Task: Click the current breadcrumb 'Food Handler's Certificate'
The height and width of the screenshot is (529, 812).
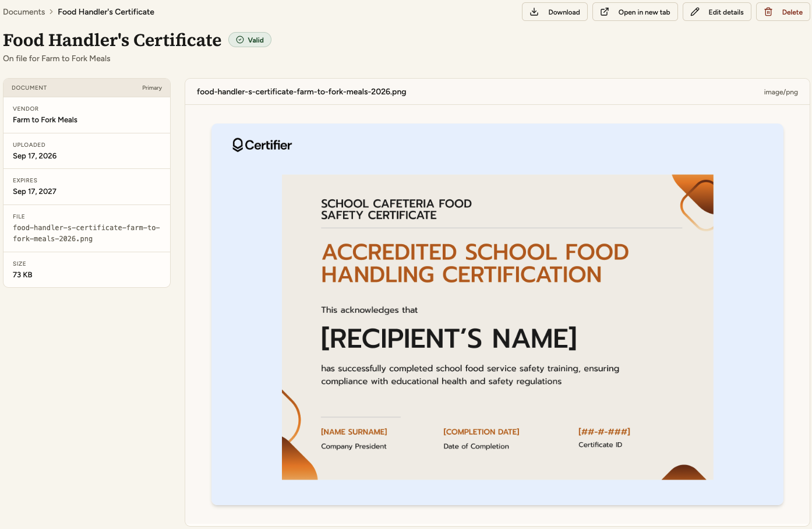Action: coord(106,12)
